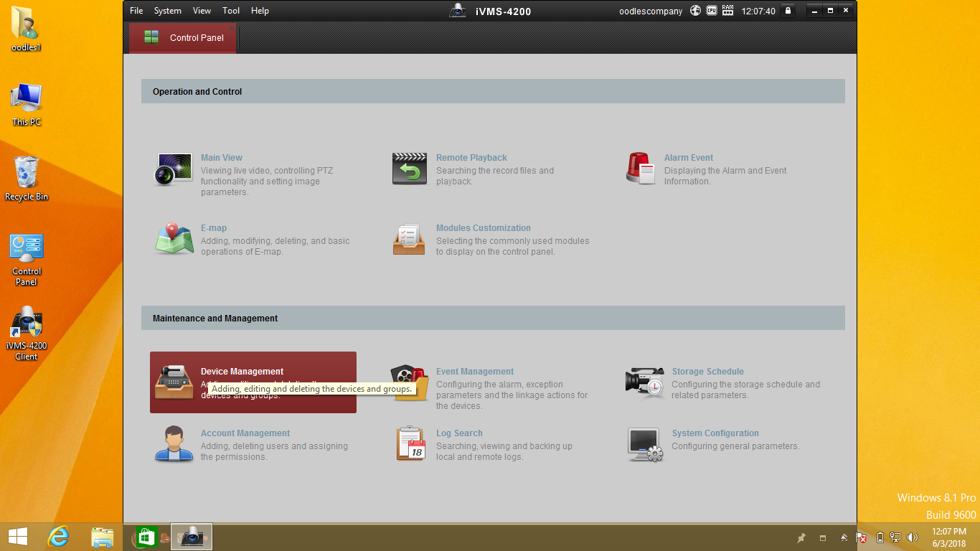Click 'Configuring general parameters.' description
980x551 pixels.
click(735, 446)
